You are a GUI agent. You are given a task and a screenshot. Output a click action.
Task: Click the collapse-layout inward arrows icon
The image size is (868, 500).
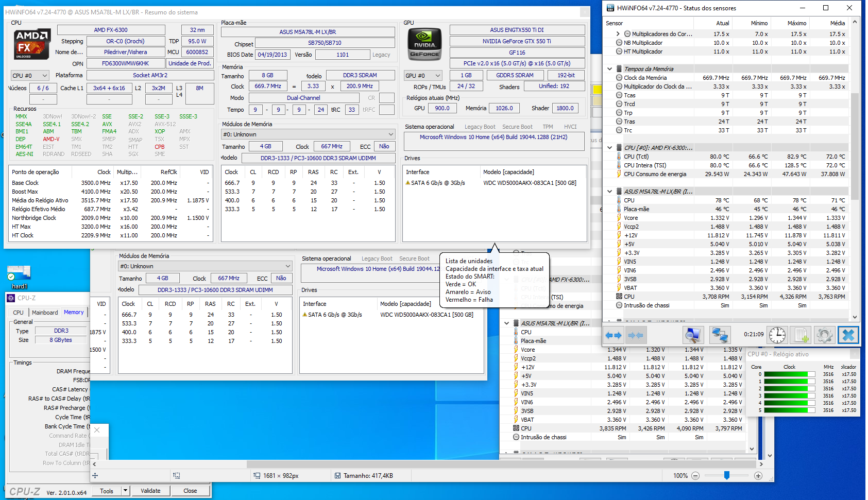coord(635,335)
